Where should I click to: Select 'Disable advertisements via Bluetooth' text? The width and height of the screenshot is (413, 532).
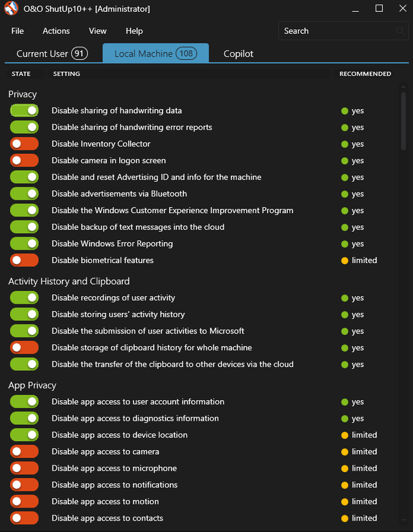[x=119, y=194]
